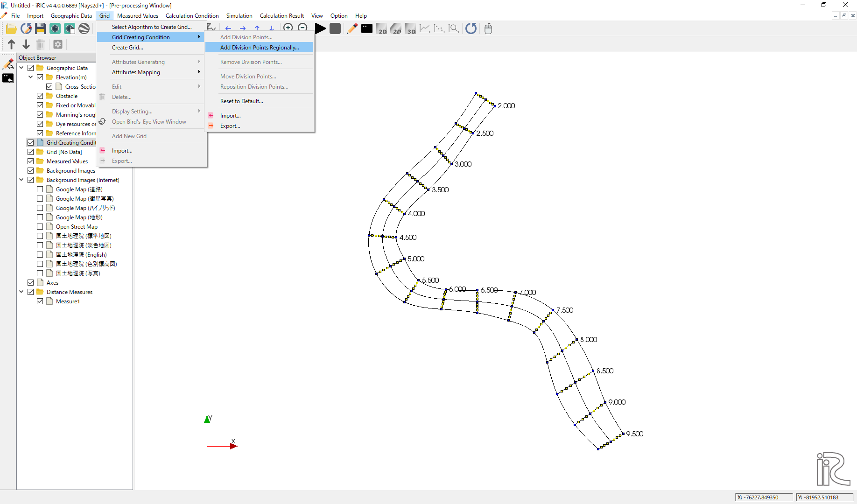Select the Measure1 tree item
Viewport: 857px width, 504px height.
point(68,301)
